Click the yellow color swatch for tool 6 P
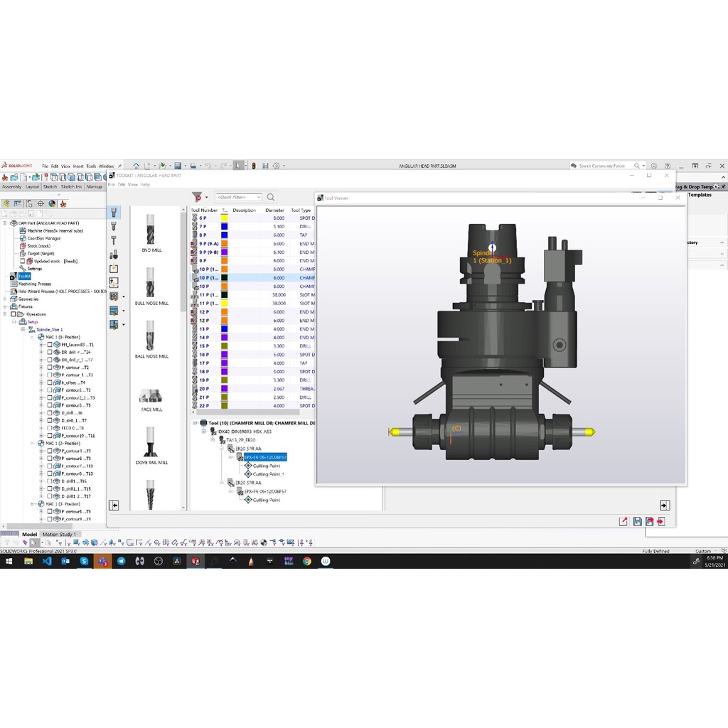The height and width of the screenshot is (728, 728). [x=224, y=218]
